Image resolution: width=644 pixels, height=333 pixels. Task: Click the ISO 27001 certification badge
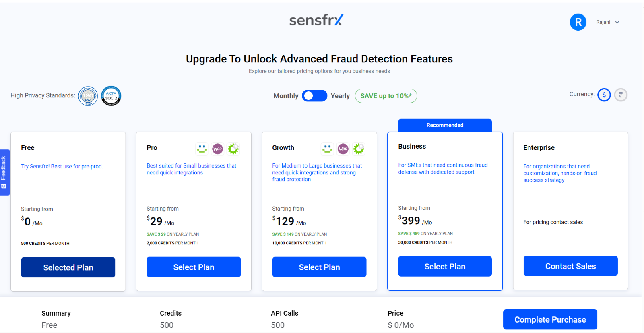(88, 96)
